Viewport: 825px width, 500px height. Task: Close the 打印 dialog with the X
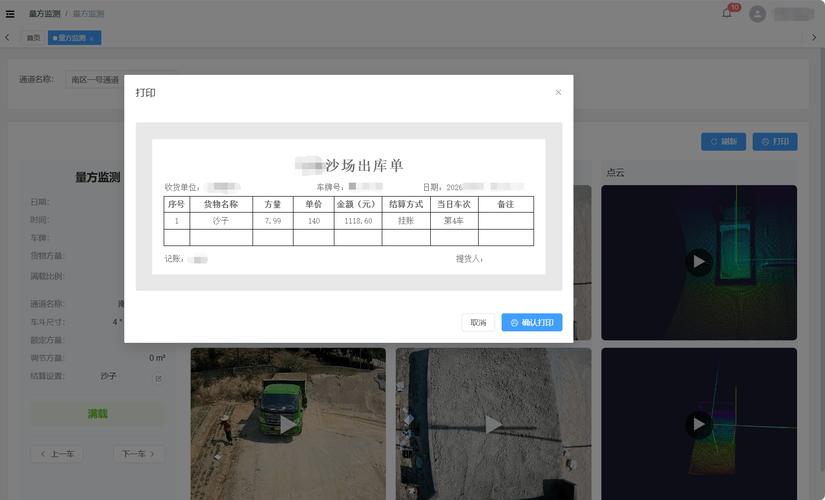[558, 93]
